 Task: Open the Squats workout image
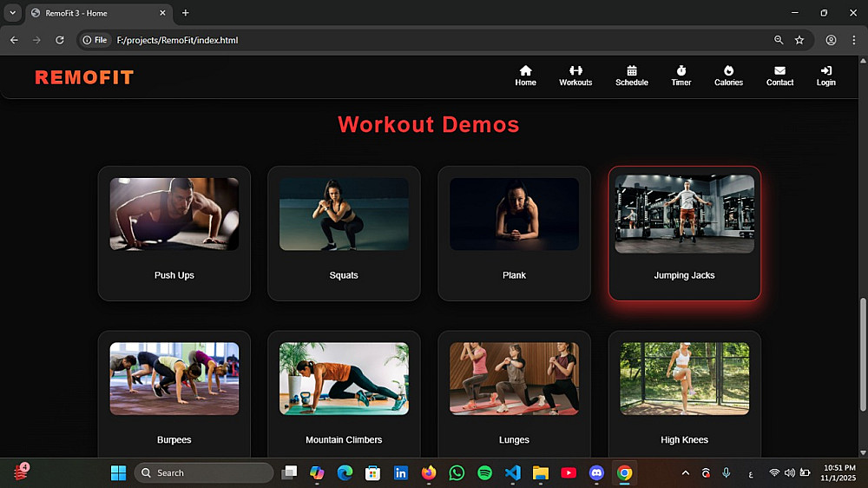[344, 214]
